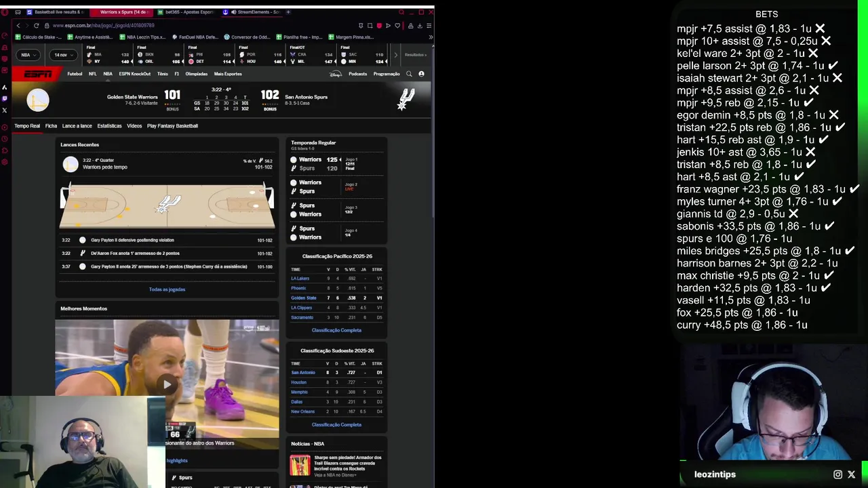Image resolution: width=868 pixels, height=488 pixels.
Task: Click the Opera logo menu icon
Action: click(x=5, y=12)
